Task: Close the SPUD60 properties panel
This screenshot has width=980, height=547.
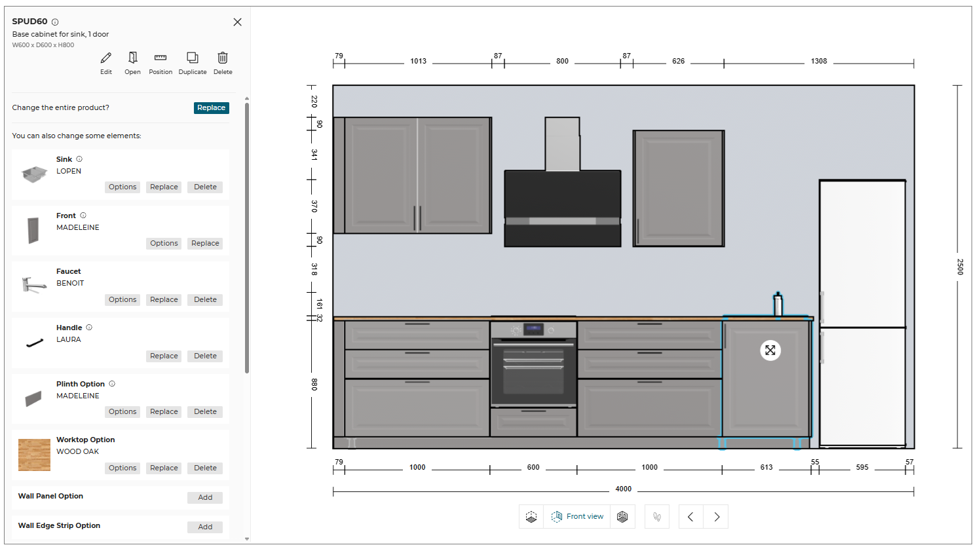Action: click(237, 22)
